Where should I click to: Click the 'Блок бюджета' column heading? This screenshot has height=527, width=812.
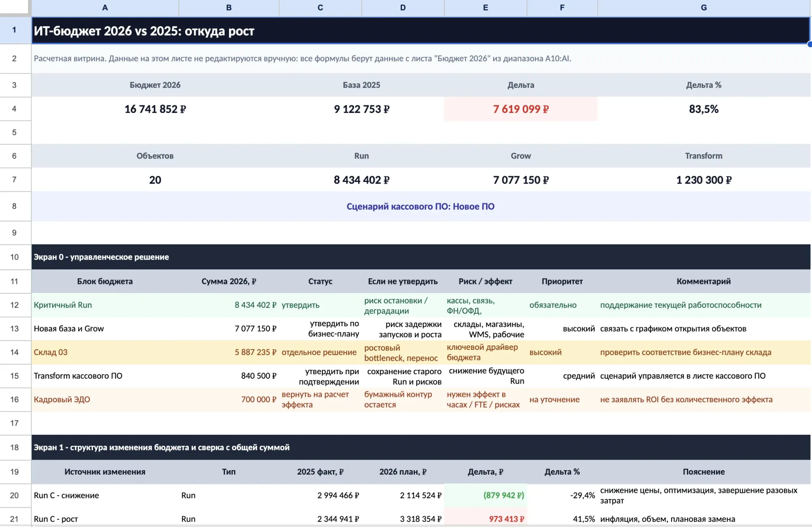105,281
